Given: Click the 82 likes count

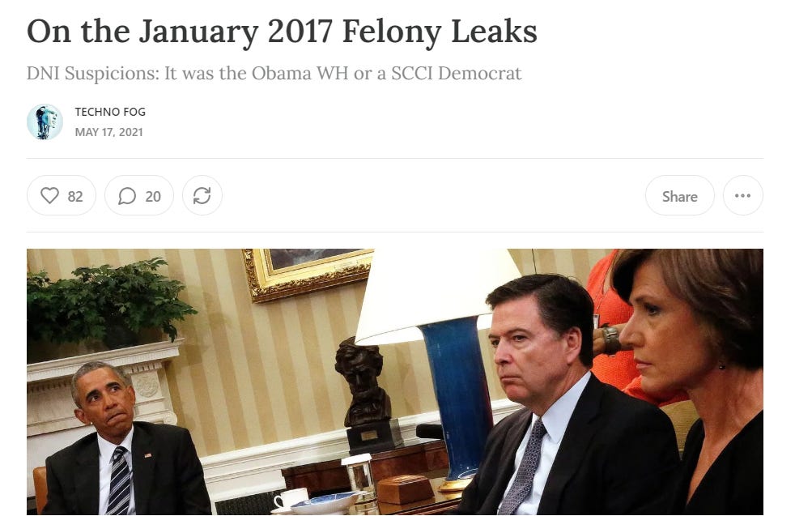Looking at the screenshot, I should 75,196.
